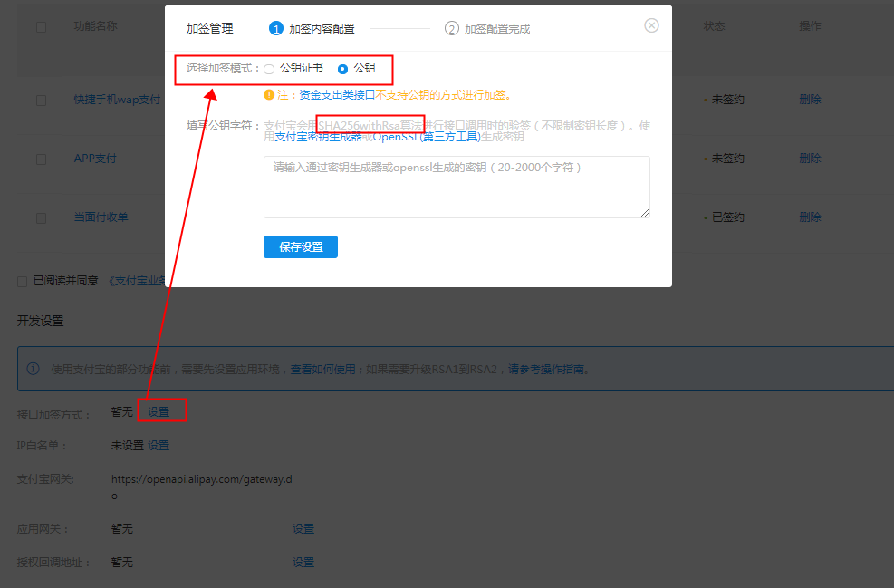The height and width of the screenshot is (588, 894).
Task: Click 设置 for IP白名单
Action: 159,446
